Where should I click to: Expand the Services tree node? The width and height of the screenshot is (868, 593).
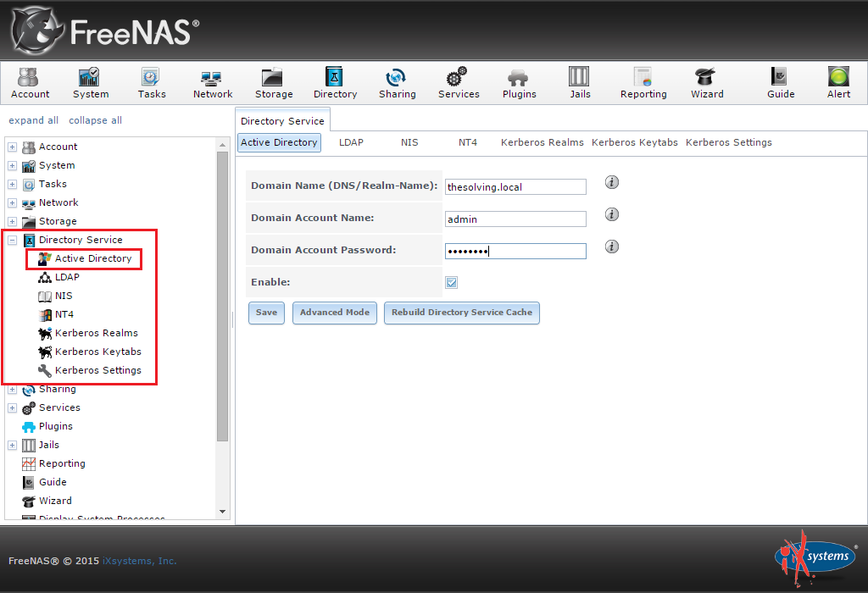(12, 408)
